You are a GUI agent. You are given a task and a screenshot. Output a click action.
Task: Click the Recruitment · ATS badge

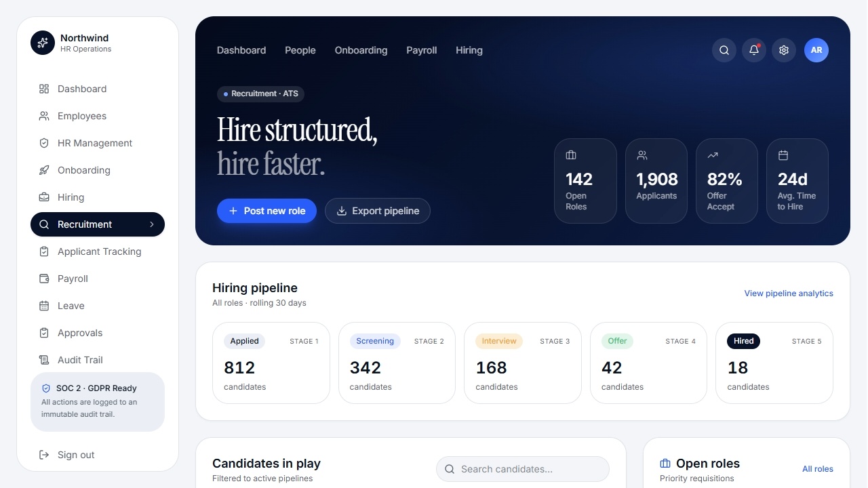point(260,94)
